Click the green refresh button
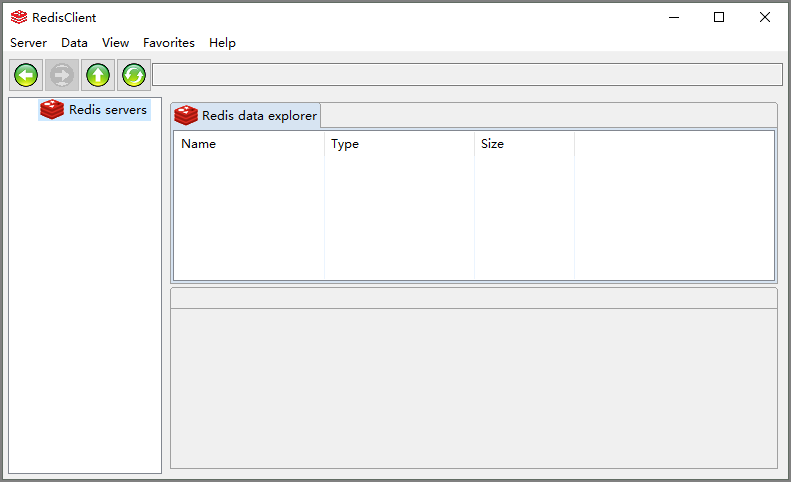The height and width of the screenshot is (482, 791). pos(134,75)
